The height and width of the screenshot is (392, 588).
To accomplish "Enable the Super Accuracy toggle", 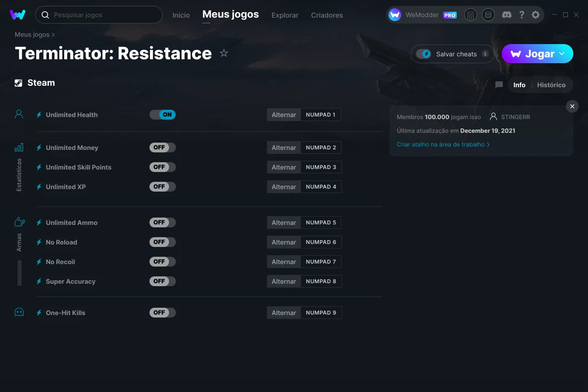I will click(163, 281).
